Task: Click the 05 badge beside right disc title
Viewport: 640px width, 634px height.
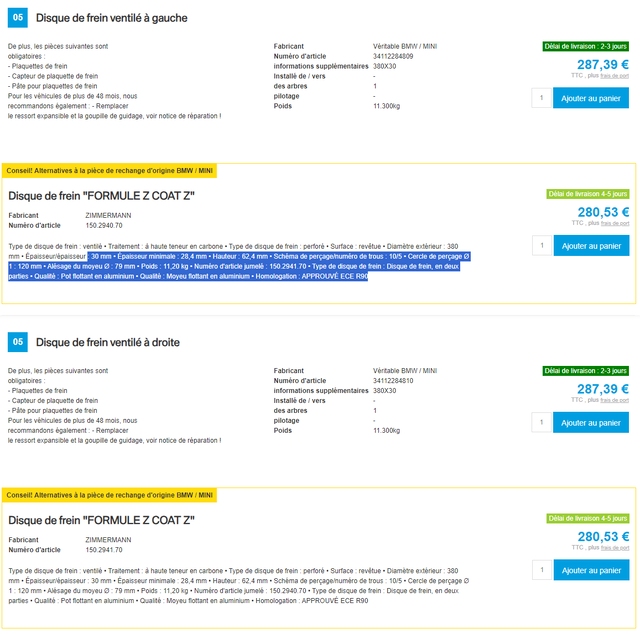Action: 18,342
